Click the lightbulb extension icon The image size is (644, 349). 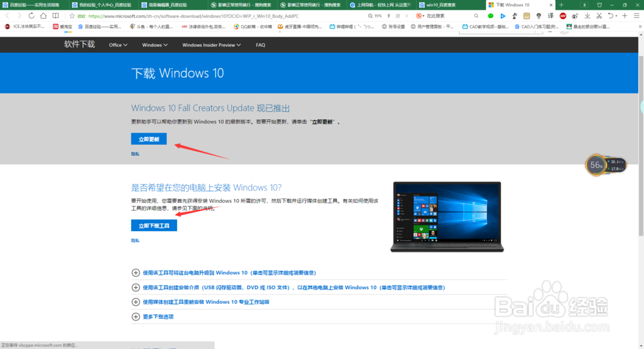click(539, 16)
